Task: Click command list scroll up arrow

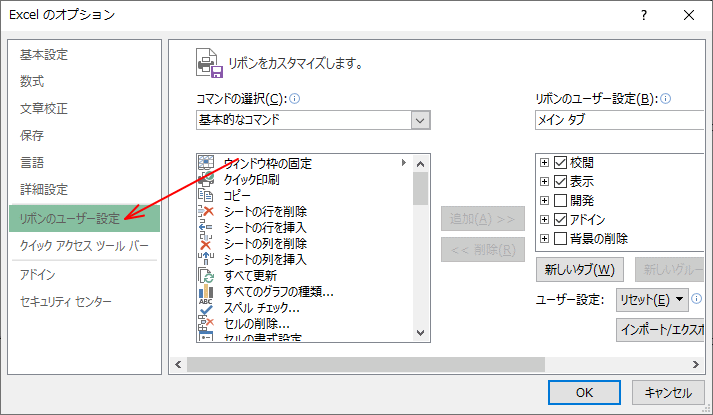Action: (421, 164)
